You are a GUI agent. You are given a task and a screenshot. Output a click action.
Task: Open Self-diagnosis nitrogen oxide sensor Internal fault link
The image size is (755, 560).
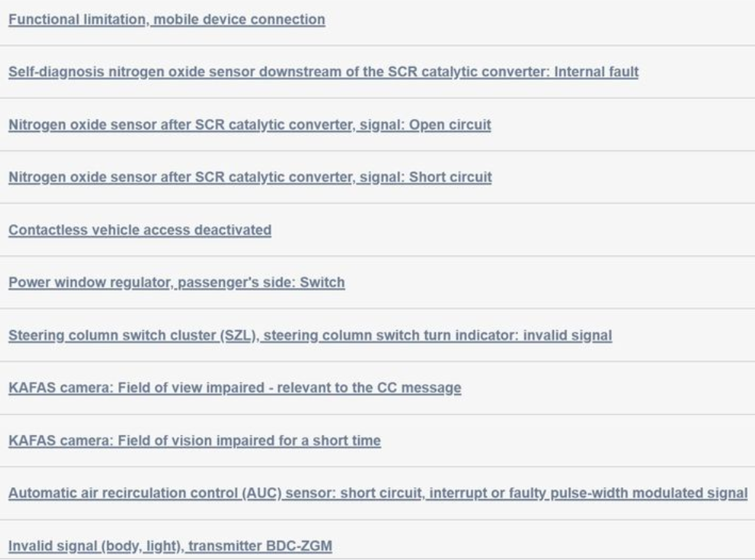coord(324,72)
